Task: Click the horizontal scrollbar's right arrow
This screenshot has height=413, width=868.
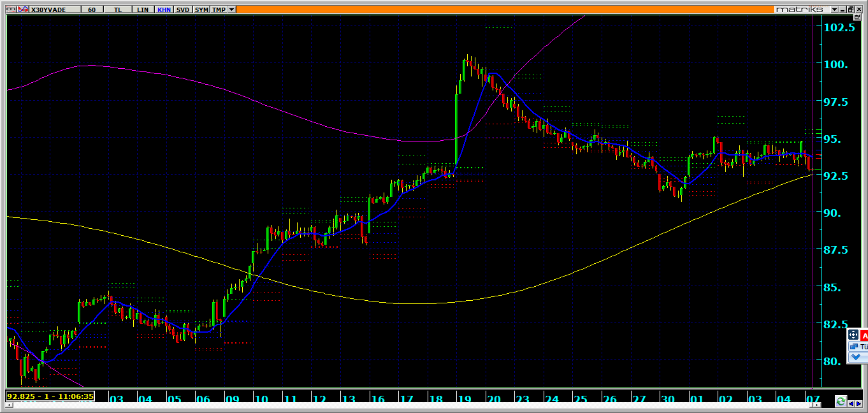Action: pos(860,402)
